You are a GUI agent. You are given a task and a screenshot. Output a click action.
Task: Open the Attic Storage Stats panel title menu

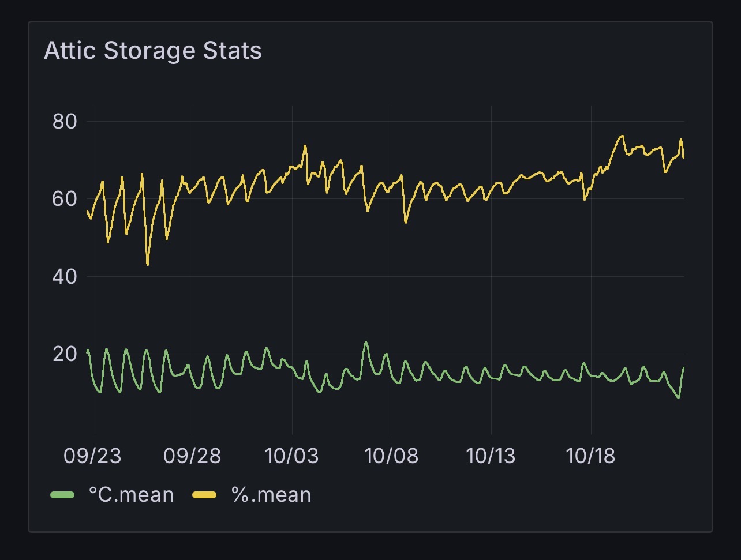153,51
